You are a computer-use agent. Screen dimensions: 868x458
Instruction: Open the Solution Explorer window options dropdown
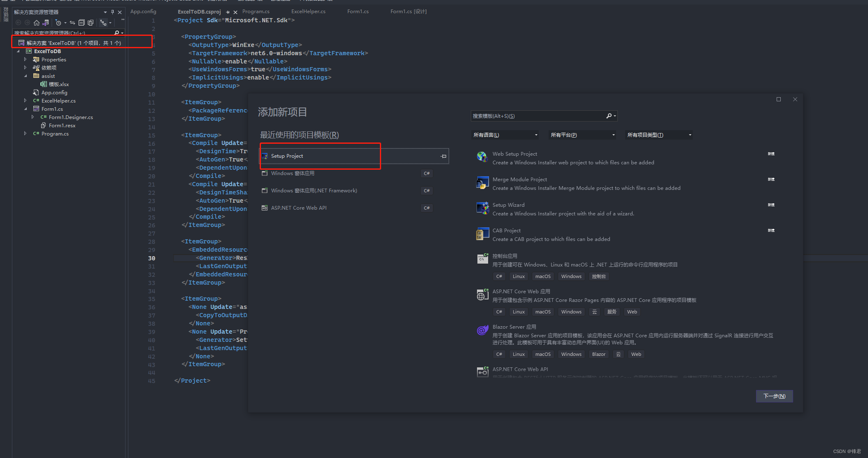[105, 12]
